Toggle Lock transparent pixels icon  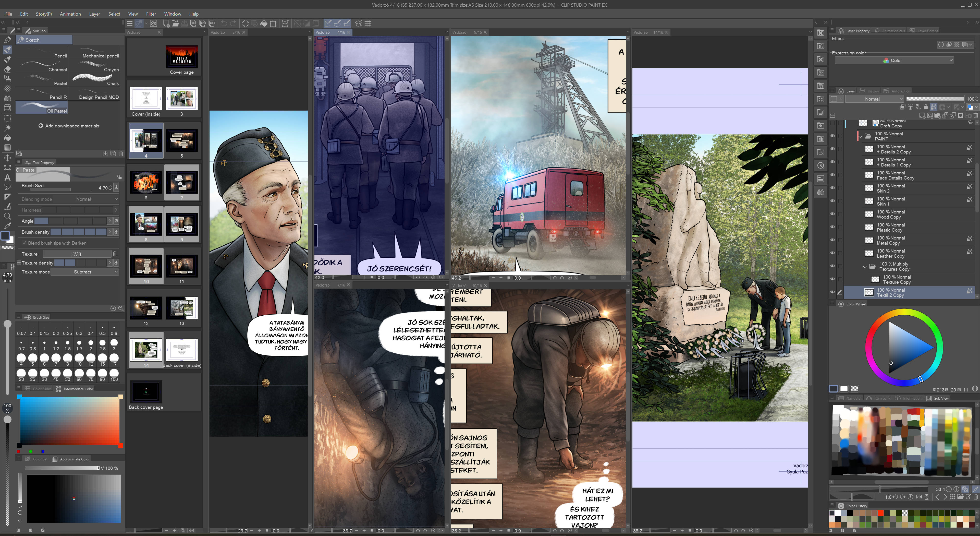[933, 107]
